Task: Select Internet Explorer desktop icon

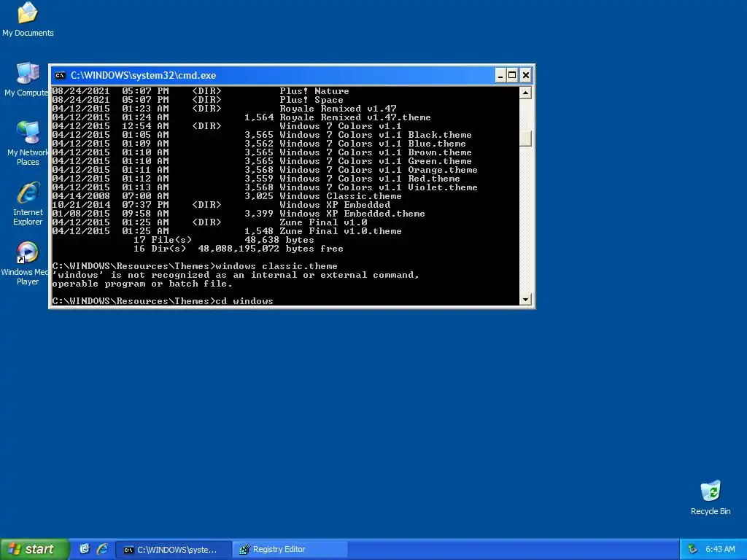Action: click(x=28, y=203)
